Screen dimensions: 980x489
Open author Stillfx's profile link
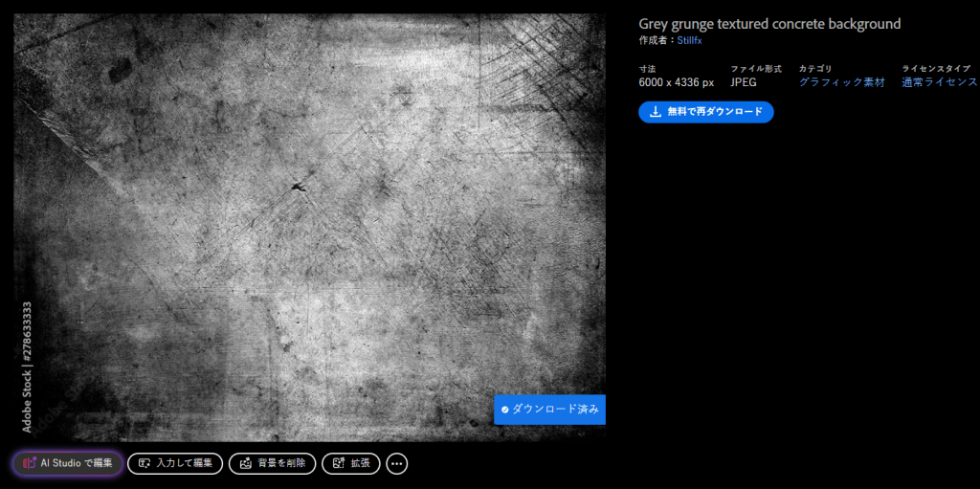point(689,40)
